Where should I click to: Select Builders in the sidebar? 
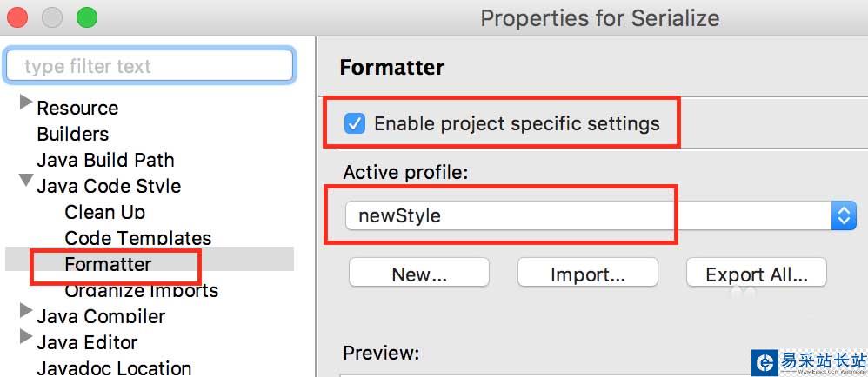(72, 134)
